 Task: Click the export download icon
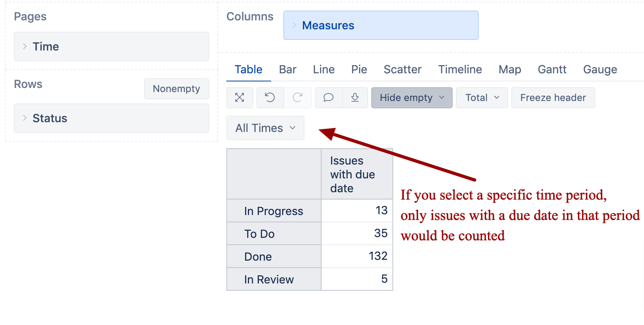(355, 98)
